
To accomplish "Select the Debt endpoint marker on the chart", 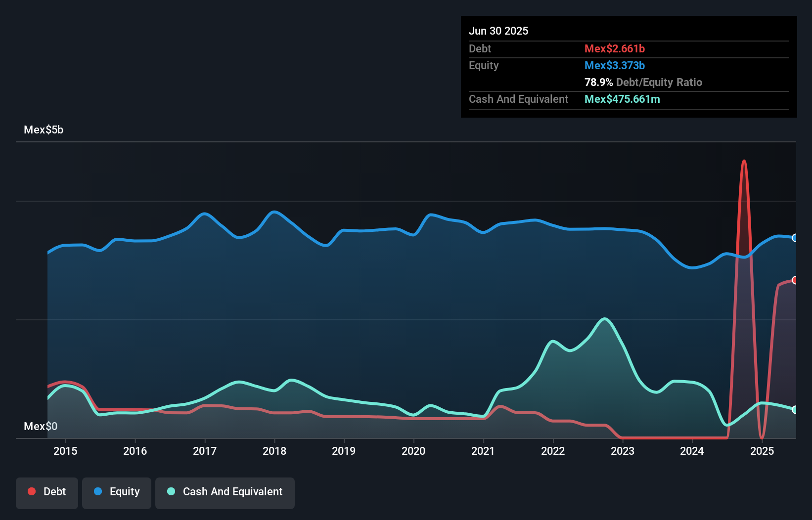I will pyautogui.click(x=796, y=280).
